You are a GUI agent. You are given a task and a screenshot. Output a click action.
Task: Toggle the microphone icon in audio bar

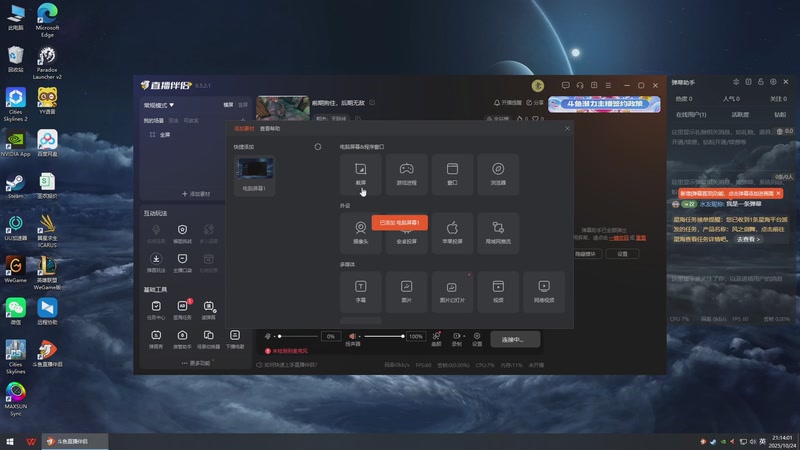point(268,336)
